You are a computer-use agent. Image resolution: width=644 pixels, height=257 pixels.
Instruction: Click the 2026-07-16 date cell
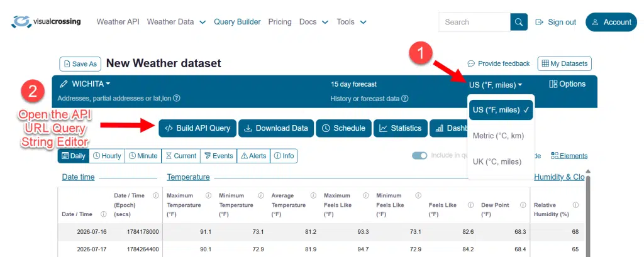(x=92, y=232)
